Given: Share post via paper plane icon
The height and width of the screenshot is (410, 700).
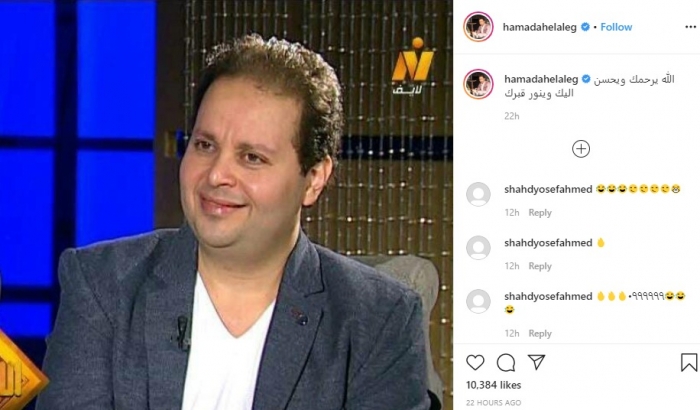Looking at the screenshot, I should (536, 362).
